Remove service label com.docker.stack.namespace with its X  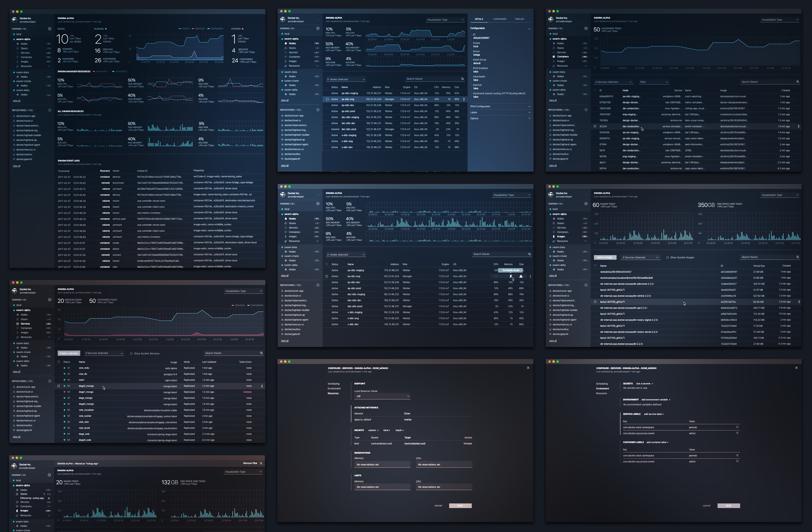click(x=737, y=427)
